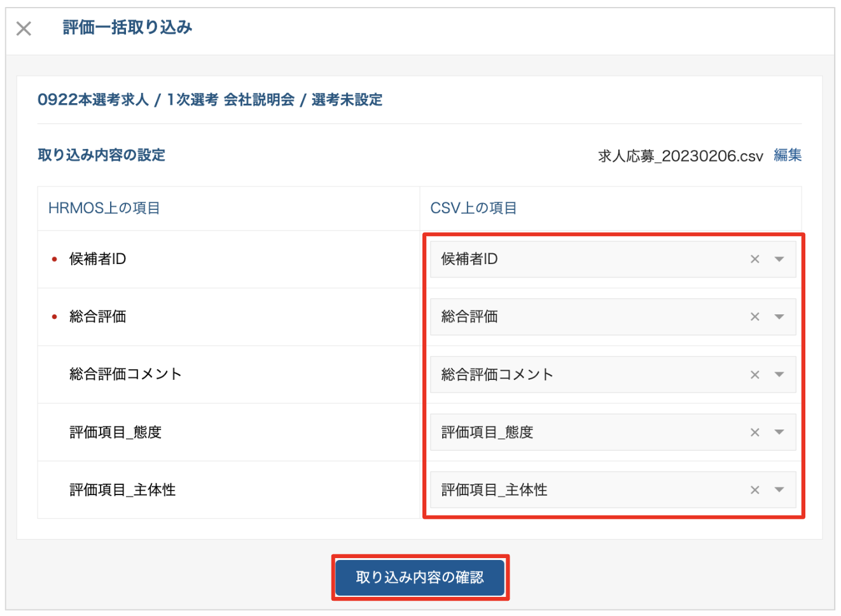Close the 評価一括取り込み dialog
841x616 pixels.
coord(24,29)
